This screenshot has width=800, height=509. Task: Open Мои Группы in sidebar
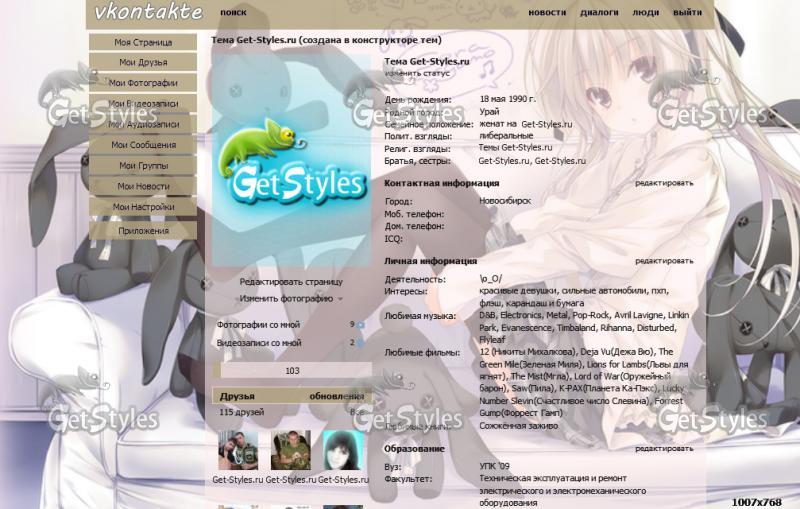(x=143, y=166)
